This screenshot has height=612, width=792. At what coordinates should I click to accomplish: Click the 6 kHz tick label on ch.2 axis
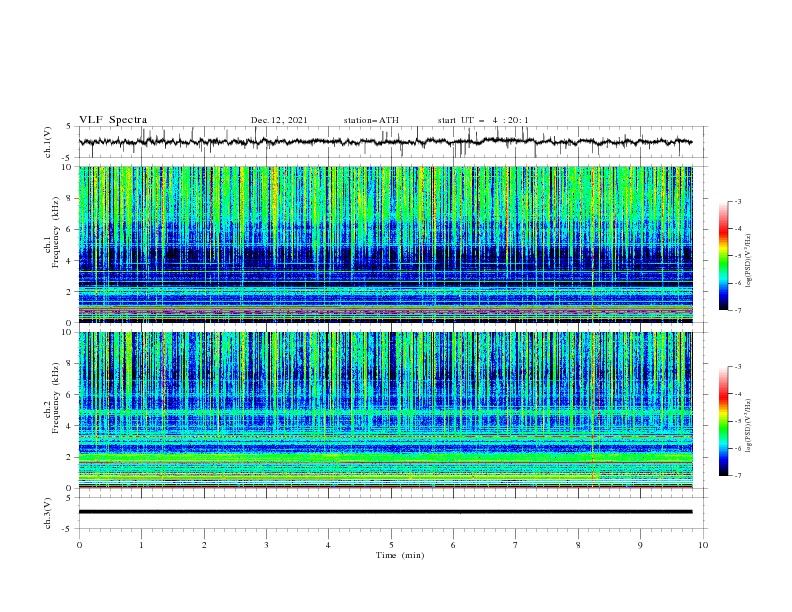tap(70, 395)
